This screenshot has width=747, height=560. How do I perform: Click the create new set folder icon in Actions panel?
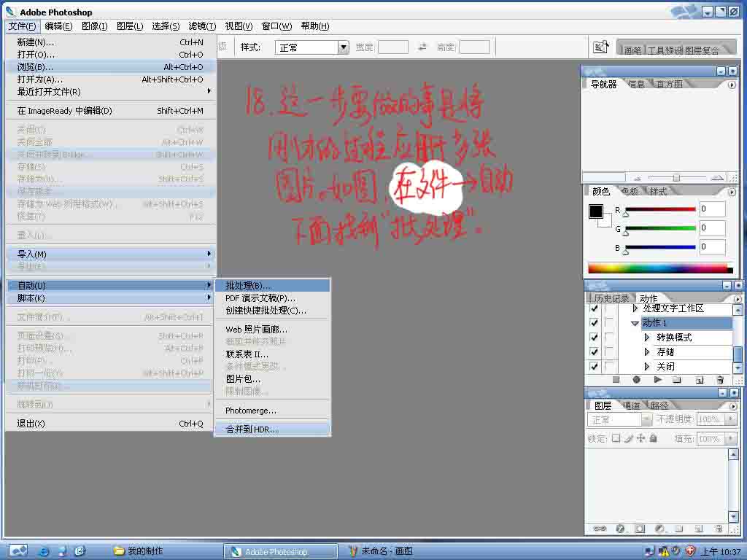click(678, 380)
